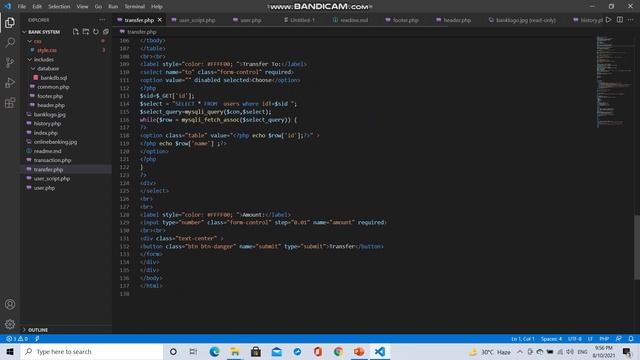Open Task View on taskbar
Screen dimensions: 640x360
193,351
